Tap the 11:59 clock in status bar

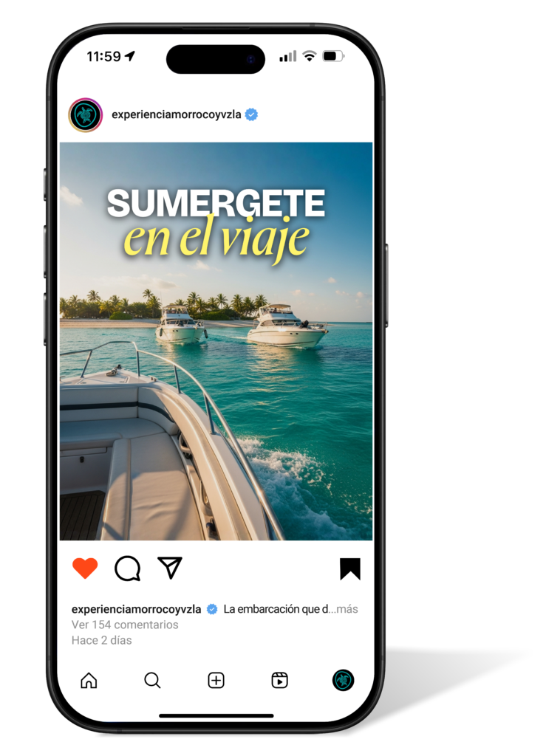pyautogui.click(x=103, y=57)
